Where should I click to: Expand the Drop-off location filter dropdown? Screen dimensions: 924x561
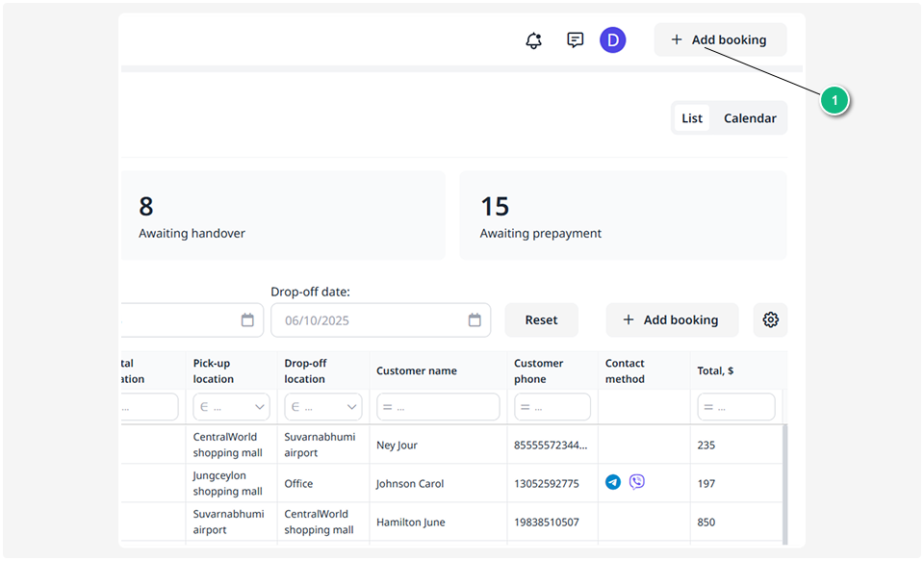[x=322, y=406]
